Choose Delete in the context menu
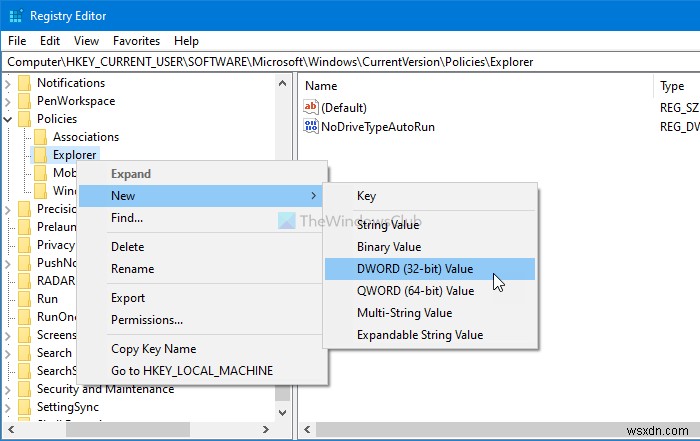This screenshot has height=441, width=700. (202, 247)
